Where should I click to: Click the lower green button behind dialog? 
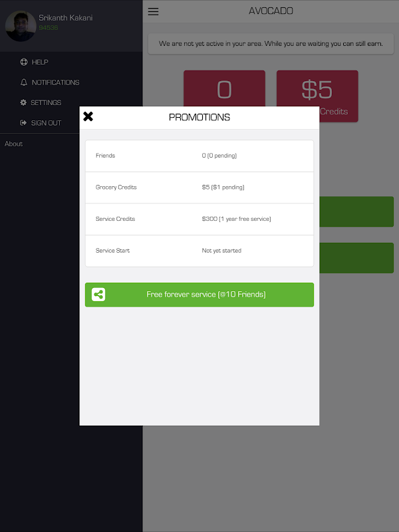point(356,258)
